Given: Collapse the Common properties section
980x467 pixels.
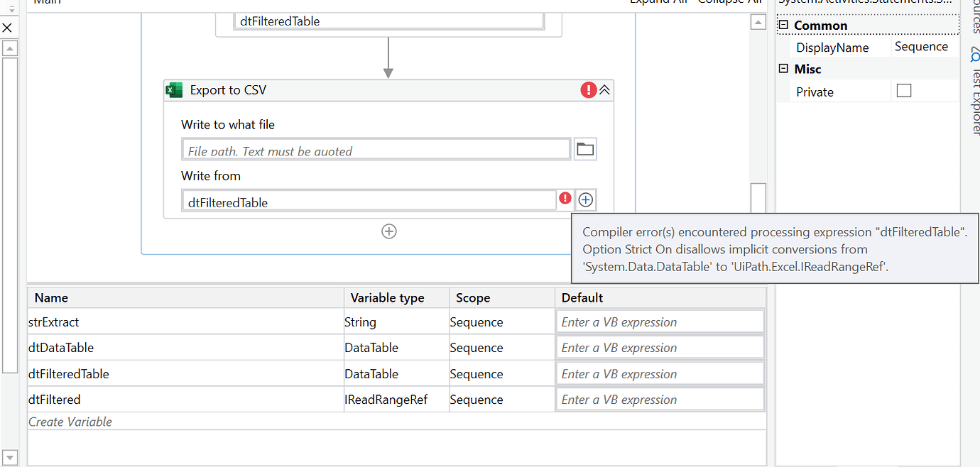Looking at the screenshot, I should 784,24.
